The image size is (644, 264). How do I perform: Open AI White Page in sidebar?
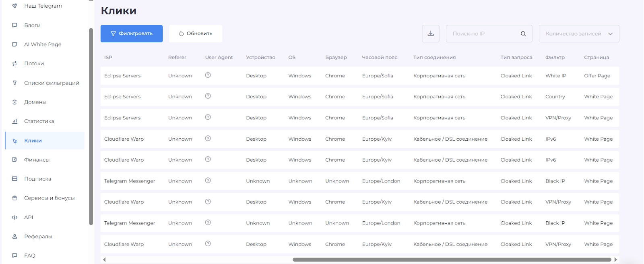click(x=43, y=44)
